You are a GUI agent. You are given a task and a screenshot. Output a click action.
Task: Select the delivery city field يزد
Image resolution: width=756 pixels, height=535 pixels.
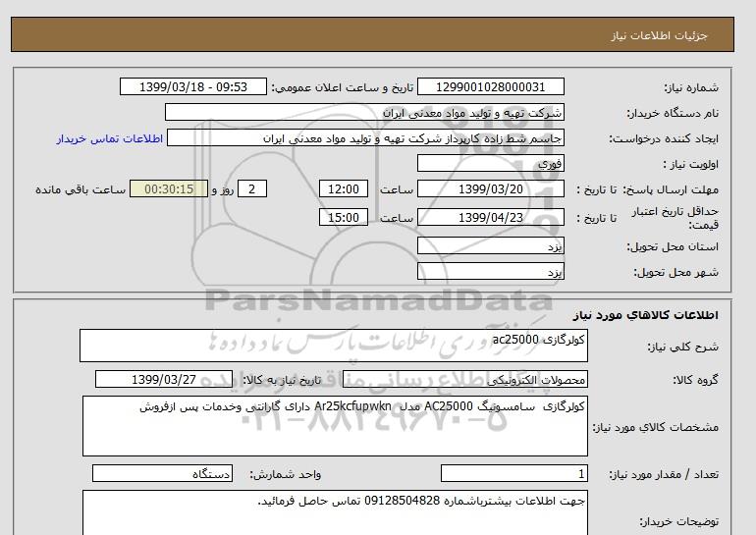pyautogui.click(x=490, y=272)
